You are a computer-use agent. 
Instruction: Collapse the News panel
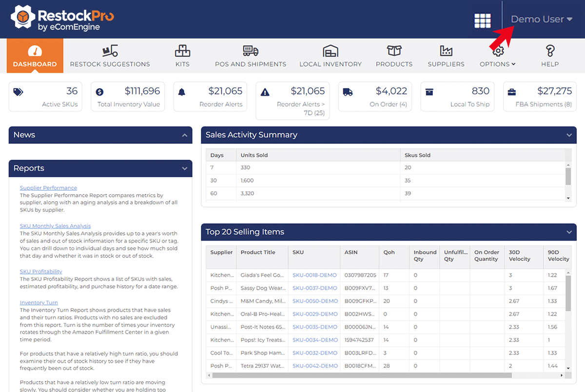pos(184,135)
